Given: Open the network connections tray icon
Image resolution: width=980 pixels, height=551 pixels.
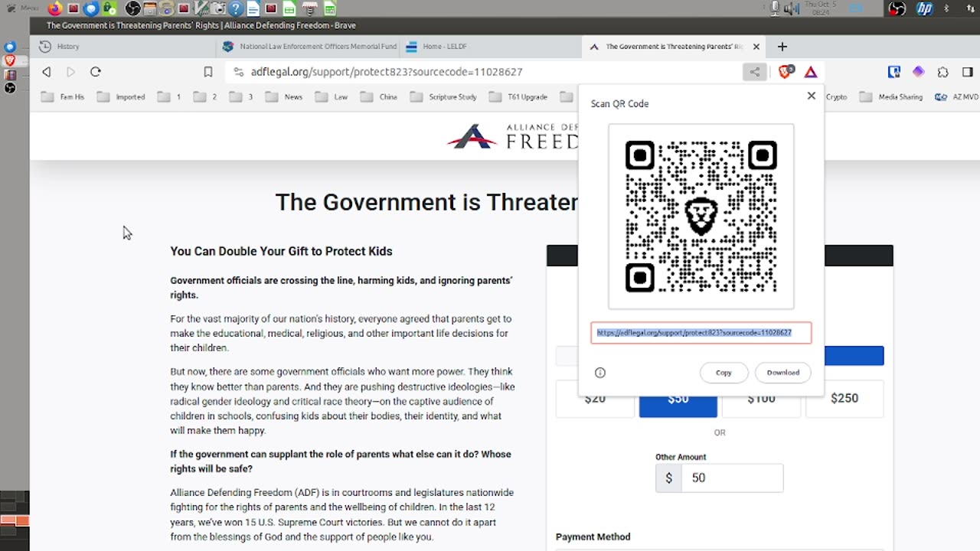Looking at the screenshot, I should click(970, 8).
